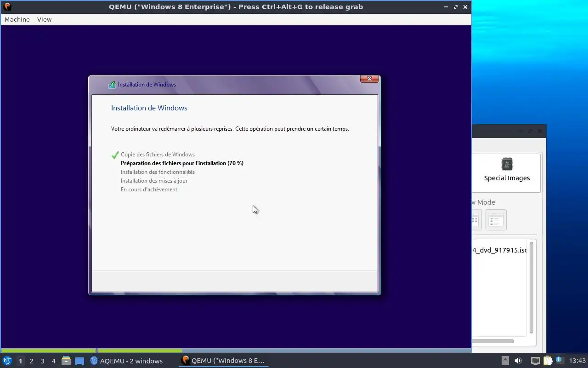Image resolution: width=588 pixels, height=368 pixels.
Task: Click 'En cours d'achèvement' step
Action: [x=149, y=190]
